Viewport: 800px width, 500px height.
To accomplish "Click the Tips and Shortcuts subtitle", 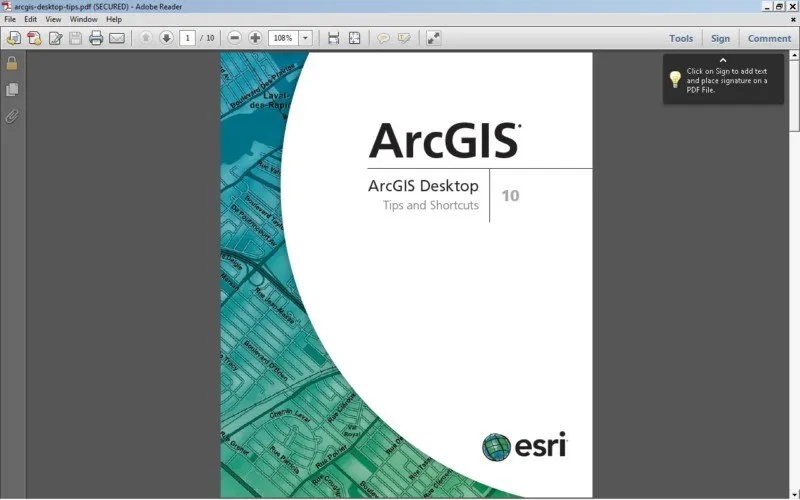I will coord(431,205).
